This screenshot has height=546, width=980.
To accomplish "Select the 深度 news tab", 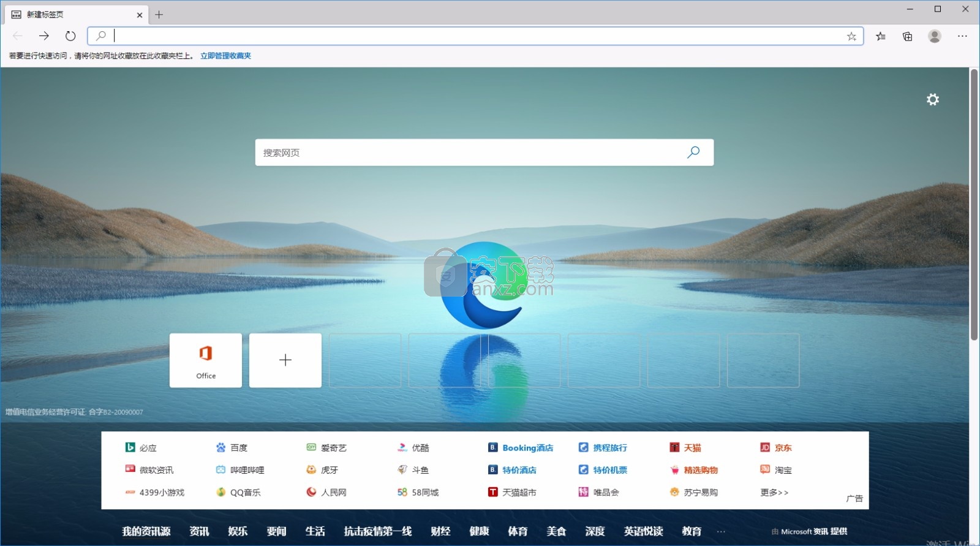I will [595, 531].
